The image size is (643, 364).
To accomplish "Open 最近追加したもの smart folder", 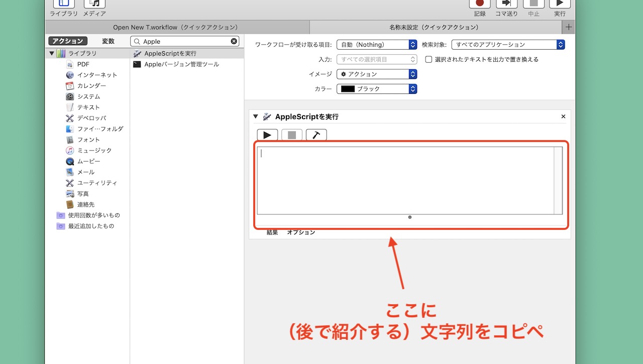I will (x=85, y=226).
